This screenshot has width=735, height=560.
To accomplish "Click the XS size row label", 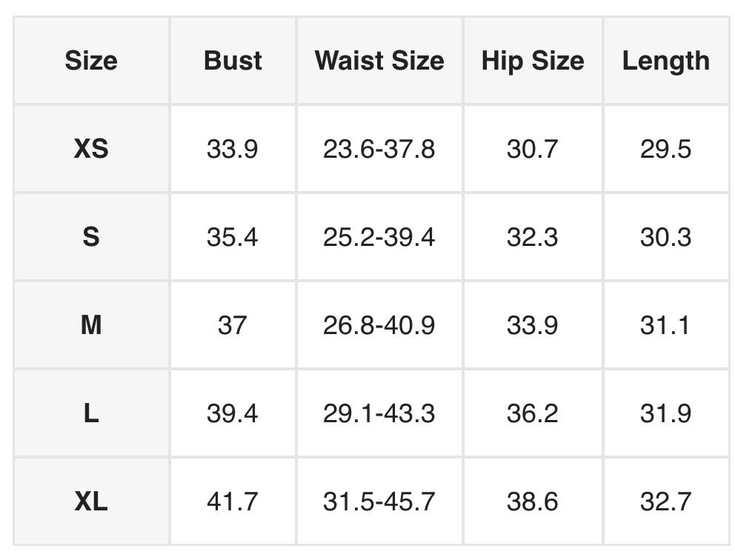I will pyautogui.click(x=91, y=149).
